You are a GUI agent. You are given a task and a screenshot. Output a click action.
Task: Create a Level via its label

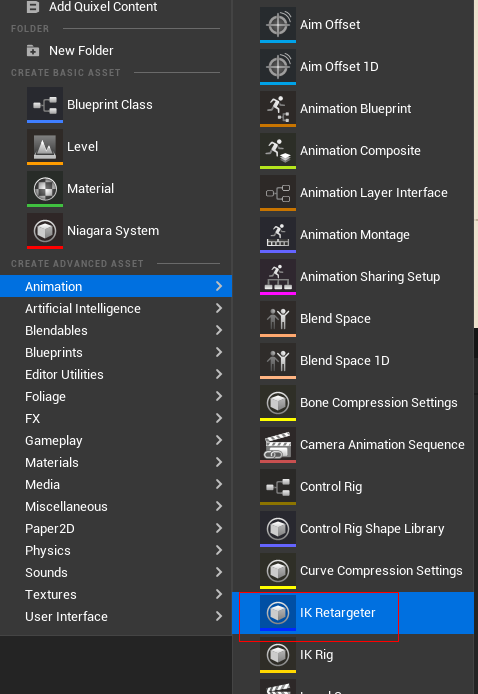(82, 147)
